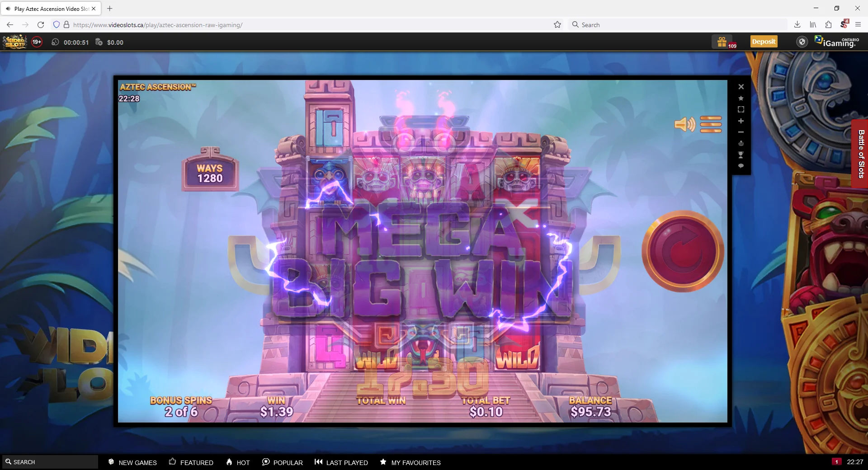Open the Last Played category
This screenshot has width=868, height=470.
(341, 462)
